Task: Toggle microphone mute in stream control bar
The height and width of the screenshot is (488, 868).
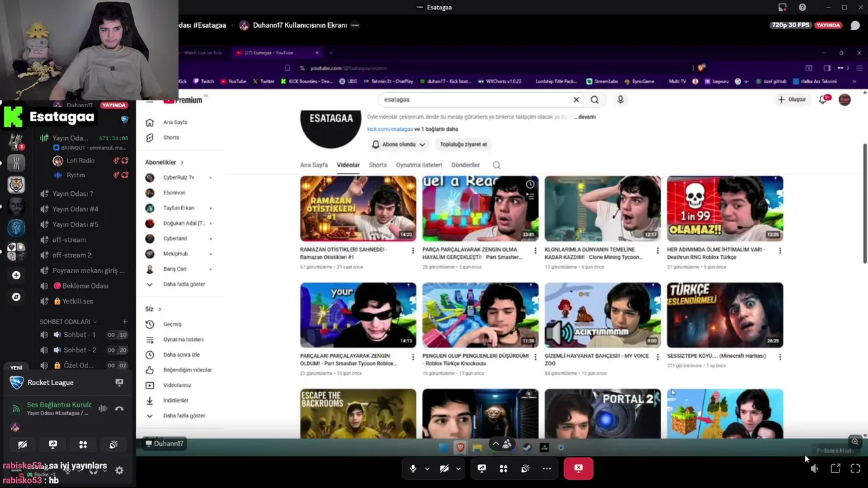Action: [x=413, y=468]
